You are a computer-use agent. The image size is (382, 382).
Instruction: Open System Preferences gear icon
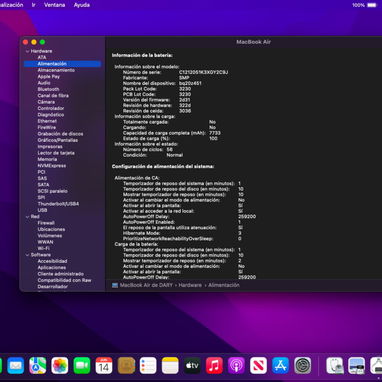[303, 366]
